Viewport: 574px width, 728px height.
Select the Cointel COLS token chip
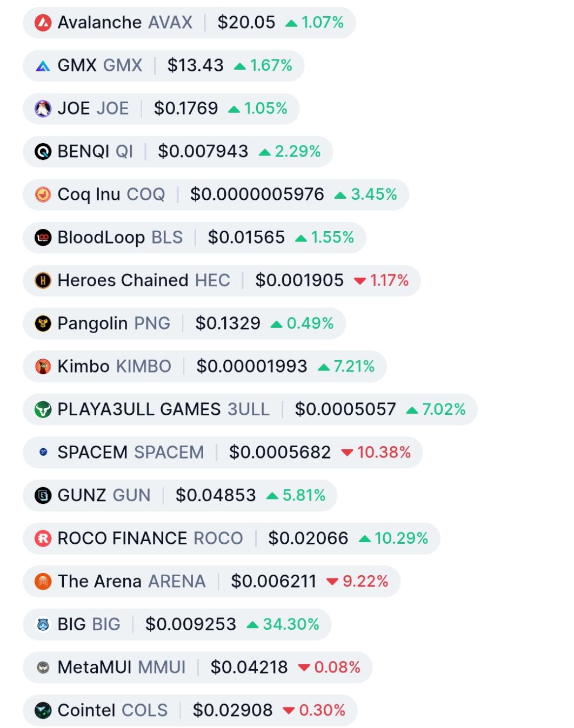190,711
